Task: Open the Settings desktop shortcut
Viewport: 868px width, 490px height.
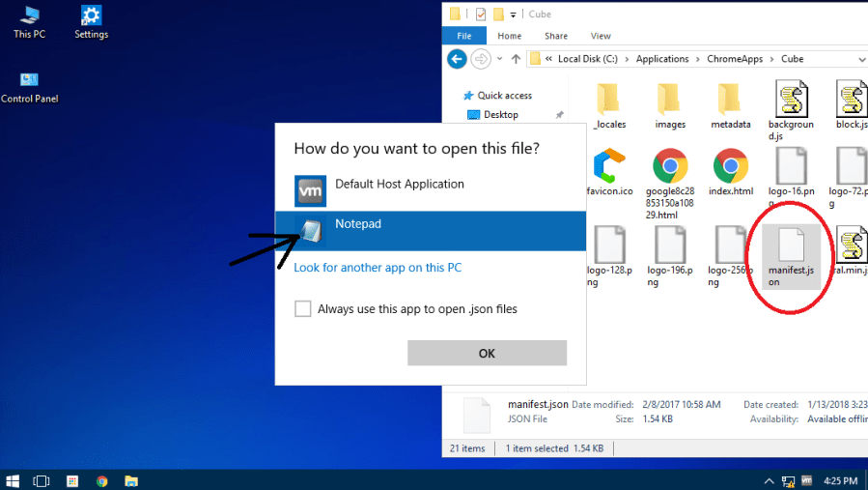Action: (x=91, y=22)
